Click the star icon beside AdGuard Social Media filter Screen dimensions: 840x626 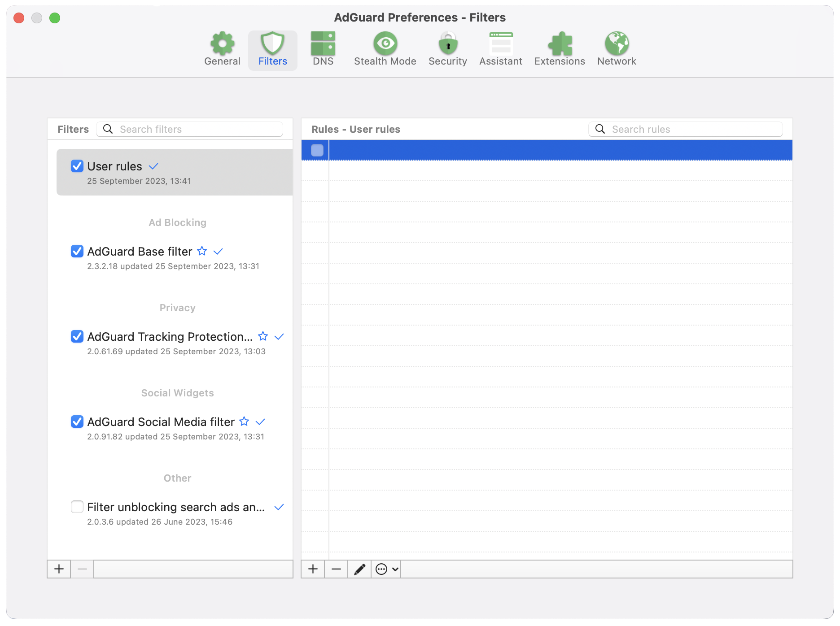pos(244,421)
